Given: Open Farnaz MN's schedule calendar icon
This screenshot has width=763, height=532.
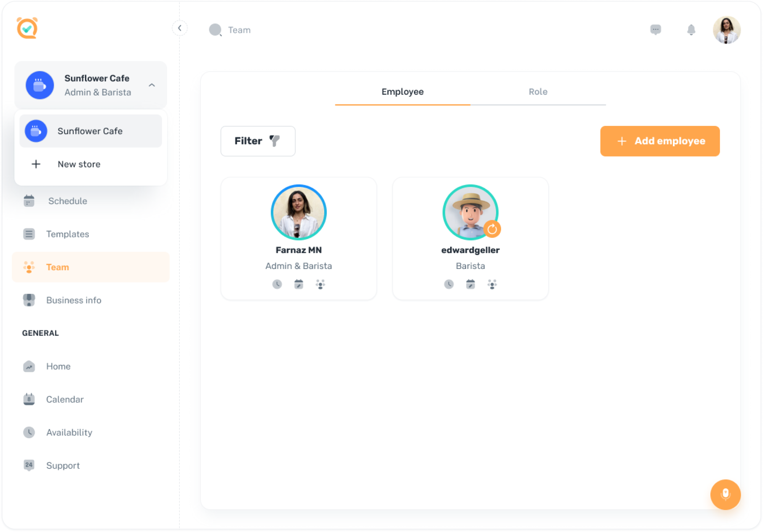Looking at the screenshot, I should [x=299, y=285].
